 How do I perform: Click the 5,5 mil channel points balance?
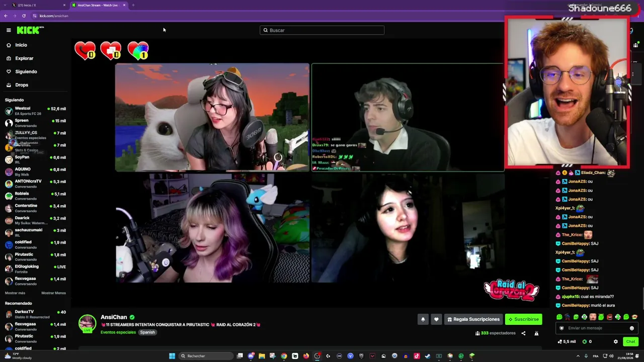click(567, 342)
